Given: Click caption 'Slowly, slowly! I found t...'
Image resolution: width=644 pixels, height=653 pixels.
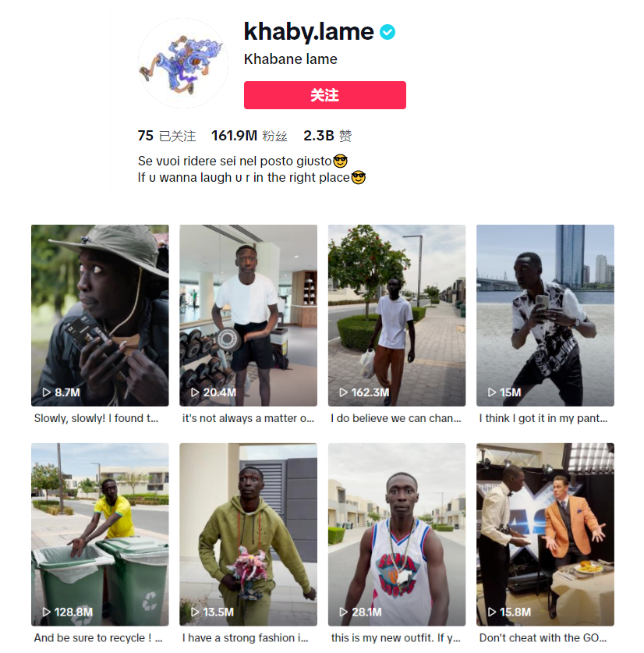Looking at the screenshot, I should (96, 418).
